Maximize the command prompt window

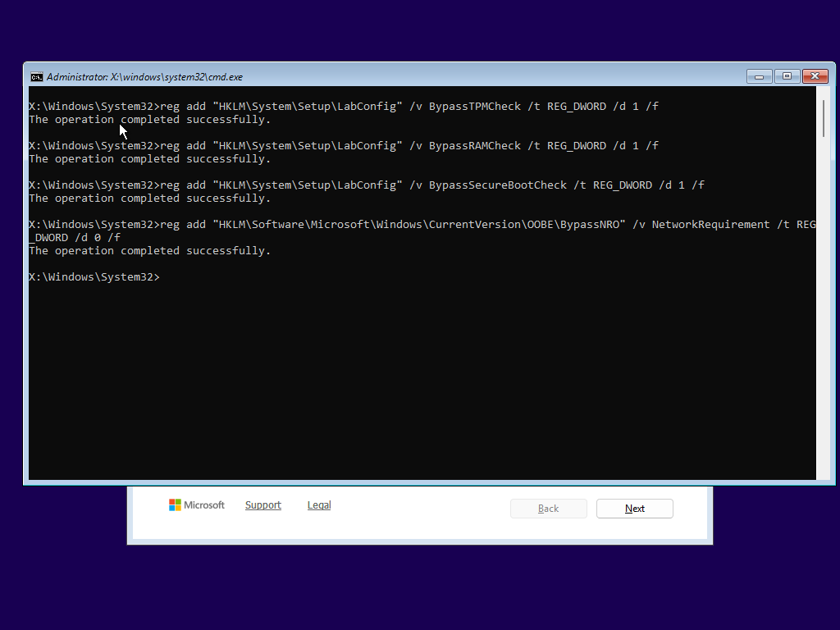pos(787,75)
